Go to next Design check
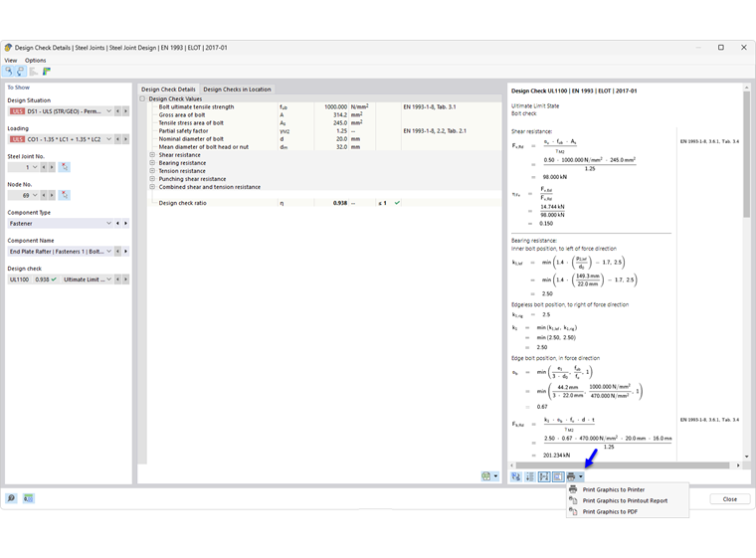Screen dimensions: 756x558 coord(126,279)
